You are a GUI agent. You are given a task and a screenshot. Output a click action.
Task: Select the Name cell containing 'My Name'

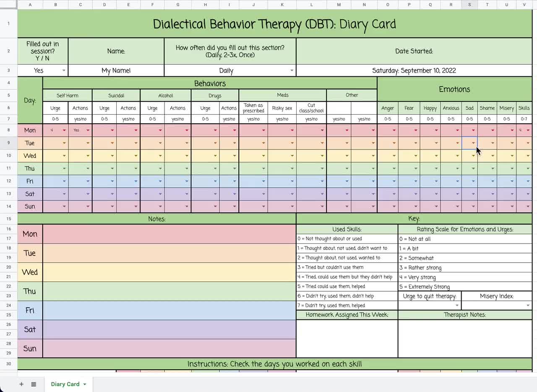pyautogui.click(x=116, y=70)
